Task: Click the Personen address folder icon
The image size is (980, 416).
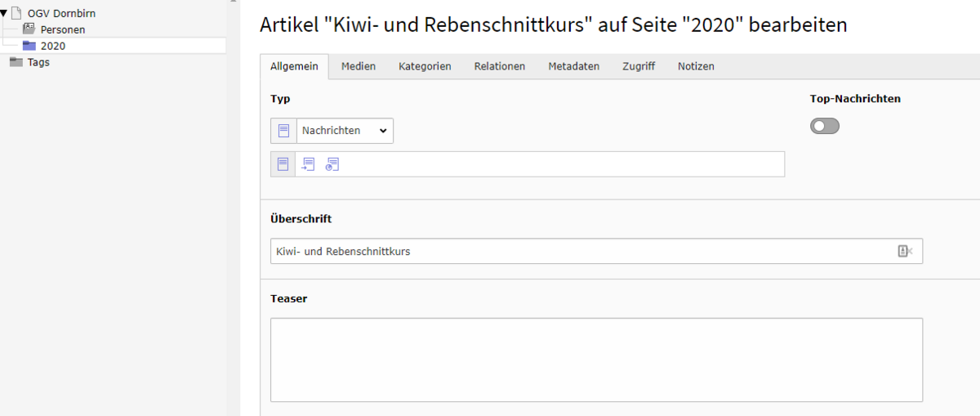Action: tap(29, 29)
